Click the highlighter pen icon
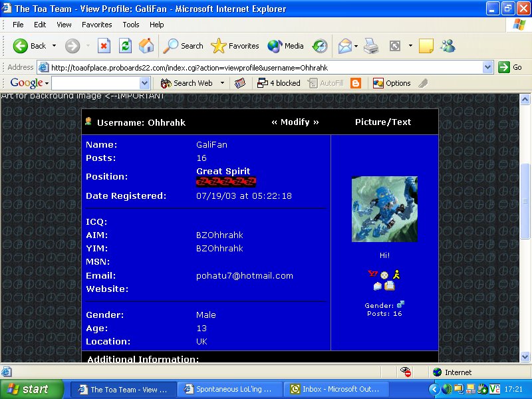 pos(423,83)
